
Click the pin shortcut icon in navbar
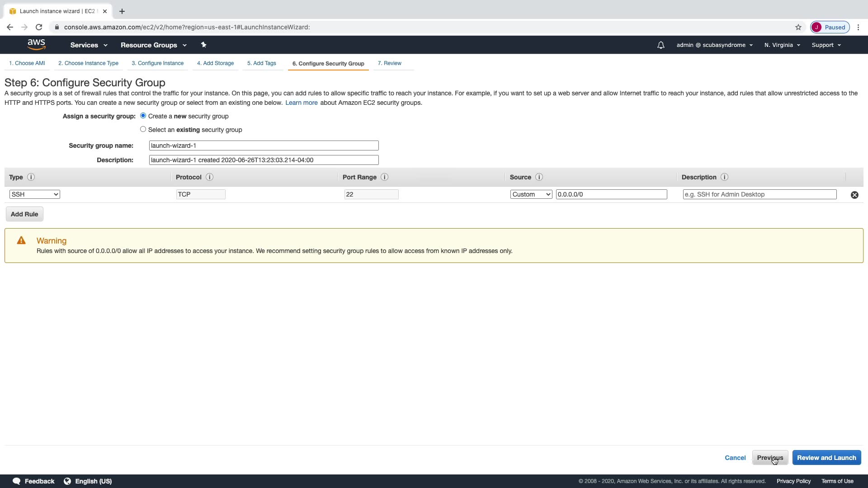[203, 45]
